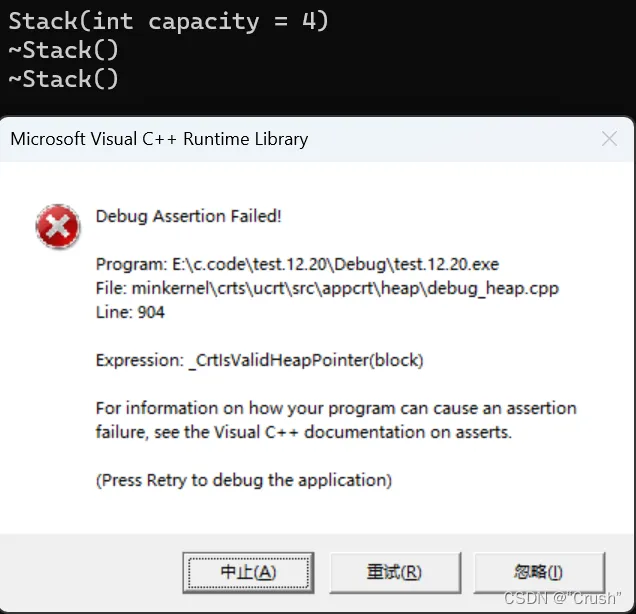Click the CSDN @"Crush" watermark
Screen dimensions: 636x614
click(563, 598)
